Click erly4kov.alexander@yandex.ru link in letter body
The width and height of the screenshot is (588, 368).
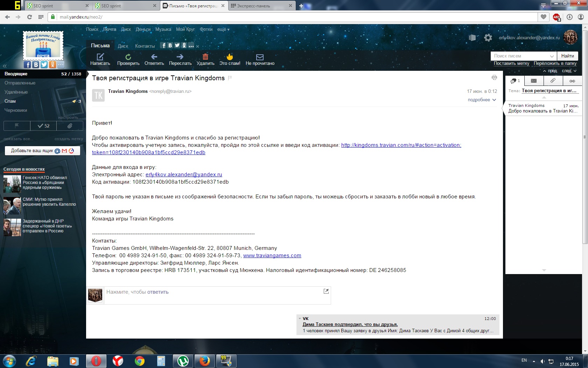(x=184, y=175)
